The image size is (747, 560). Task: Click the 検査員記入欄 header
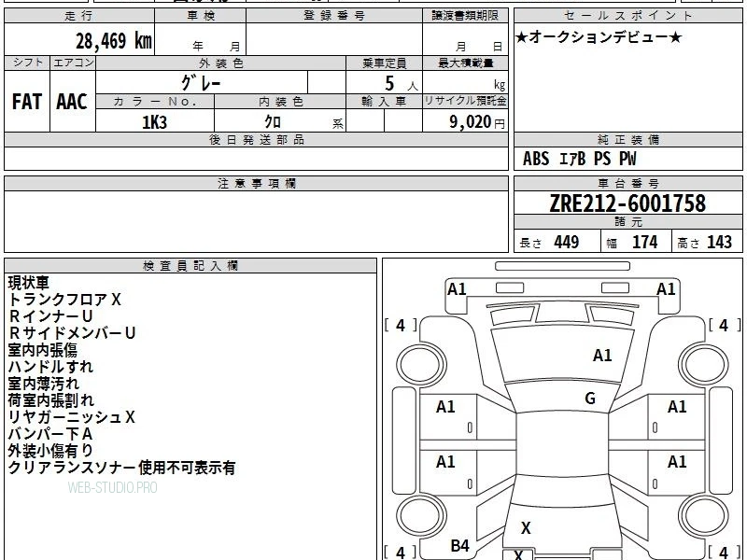coord(190,266)
